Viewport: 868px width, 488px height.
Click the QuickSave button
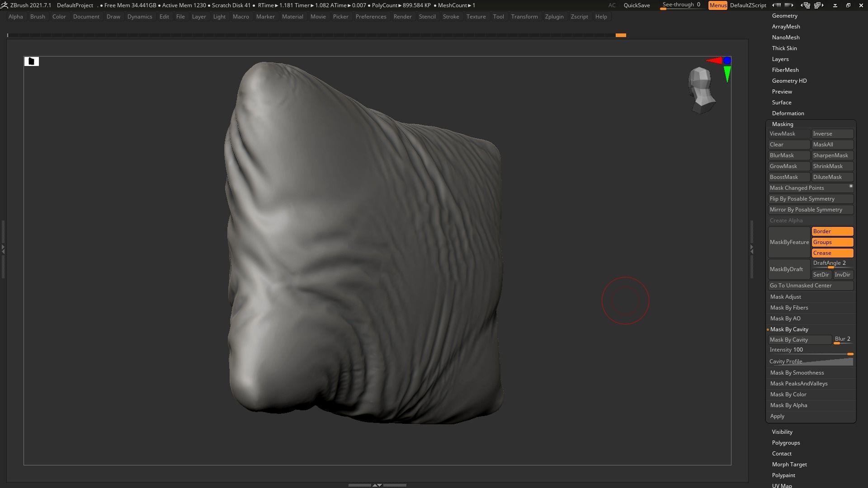pos(637,5)
